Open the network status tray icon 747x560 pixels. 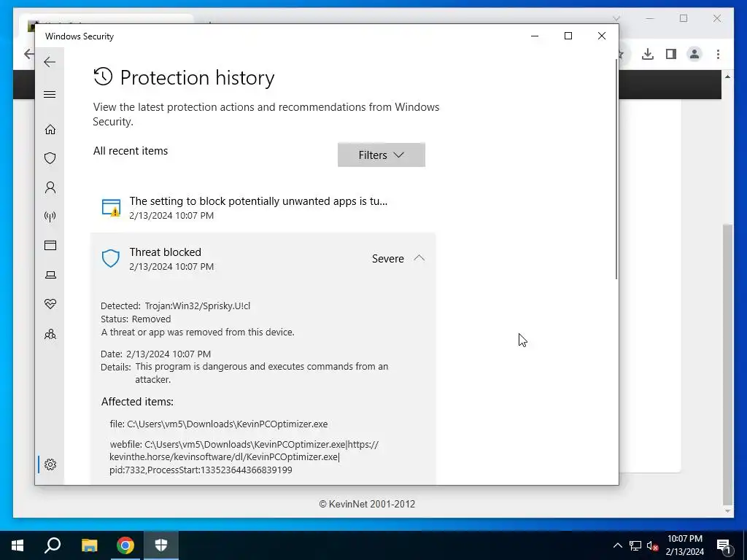pyautogui.click(x=635, y=545)
